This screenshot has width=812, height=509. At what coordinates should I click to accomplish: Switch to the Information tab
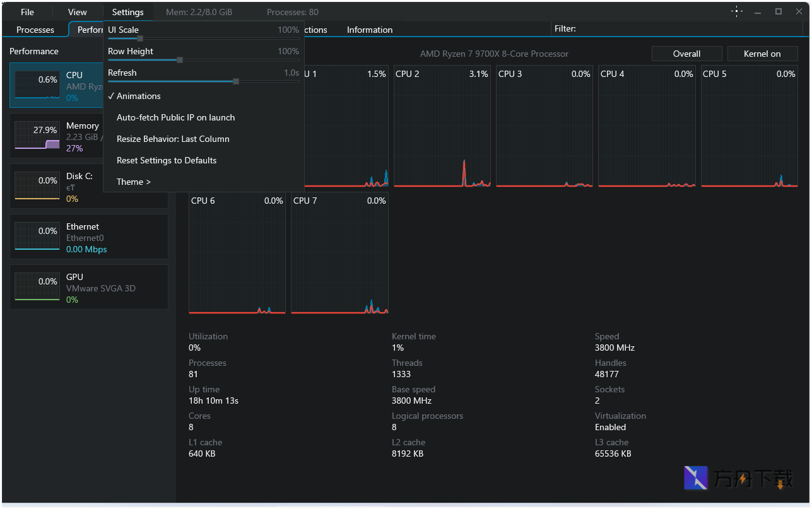click(370, 30)
